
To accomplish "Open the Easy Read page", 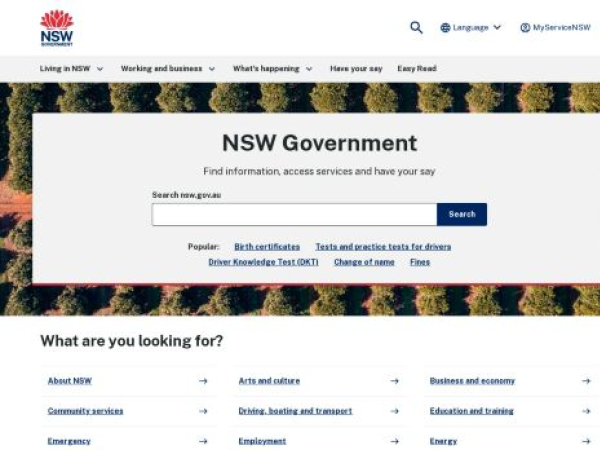I will [x=417, y=68].
